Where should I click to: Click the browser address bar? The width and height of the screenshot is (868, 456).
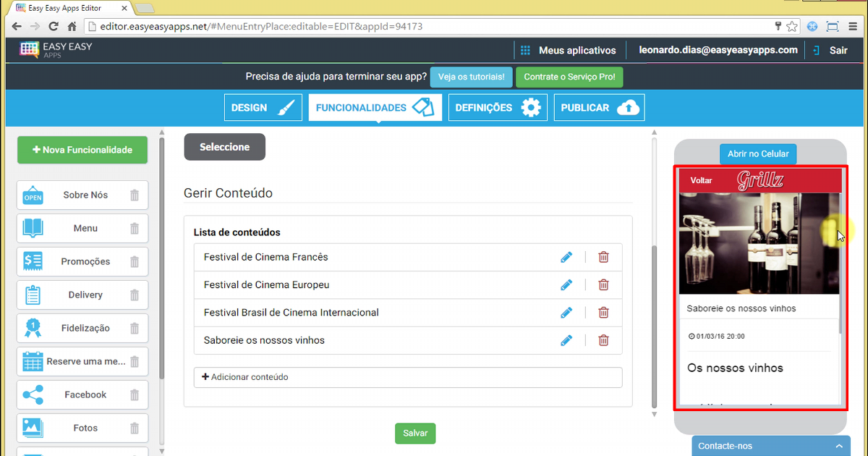(x=427, y=27)
